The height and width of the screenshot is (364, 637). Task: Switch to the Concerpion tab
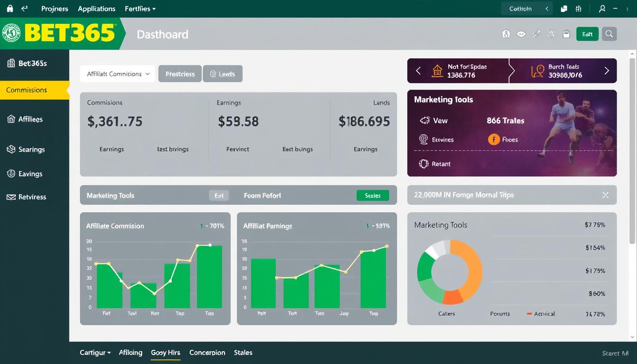207,353
